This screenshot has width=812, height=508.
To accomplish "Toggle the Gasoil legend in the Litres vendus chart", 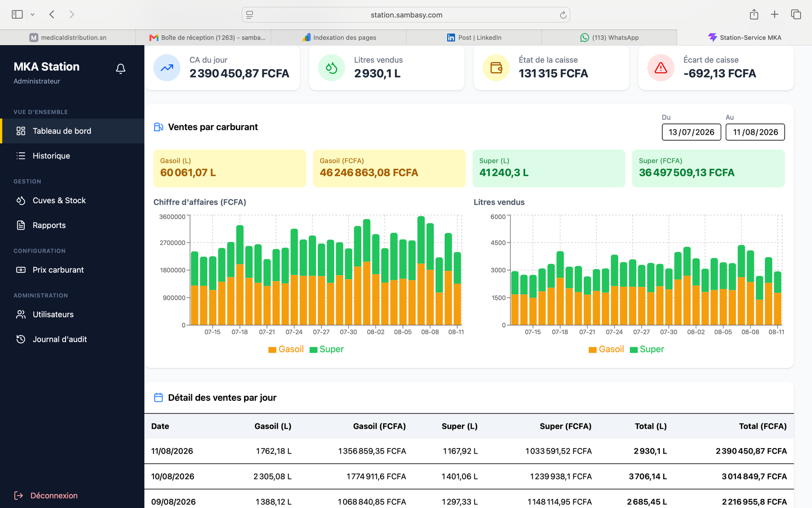I will point(606,350).
